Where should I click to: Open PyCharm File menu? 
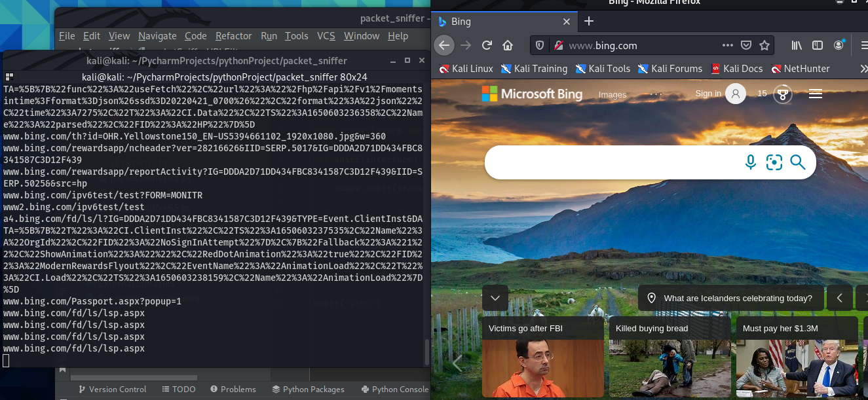pos(67,36)
